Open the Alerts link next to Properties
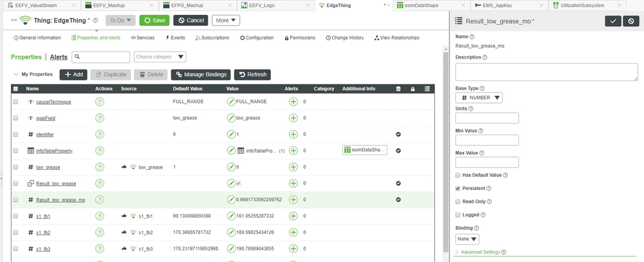Screen dimensions: 644x262 pyautogui.click(x=59, y=57)
